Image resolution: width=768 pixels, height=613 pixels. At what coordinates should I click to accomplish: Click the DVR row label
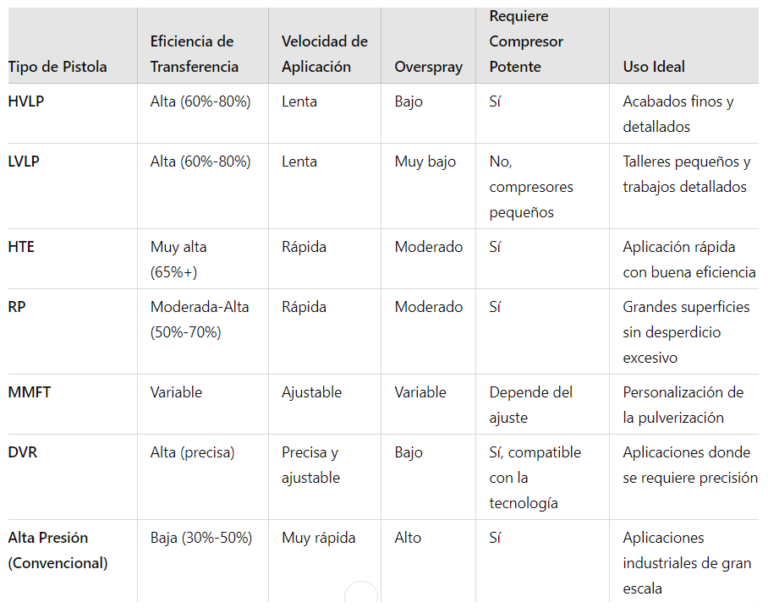point(22,452)
